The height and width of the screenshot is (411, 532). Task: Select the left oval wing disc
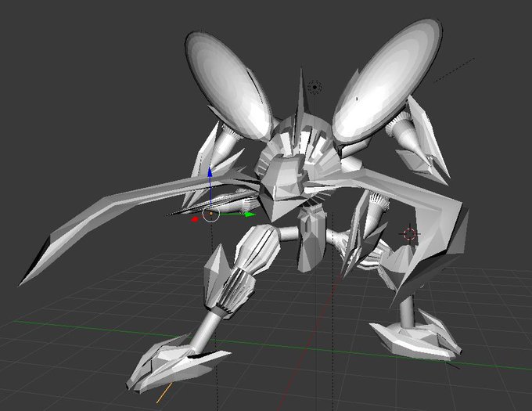(229, 87)
